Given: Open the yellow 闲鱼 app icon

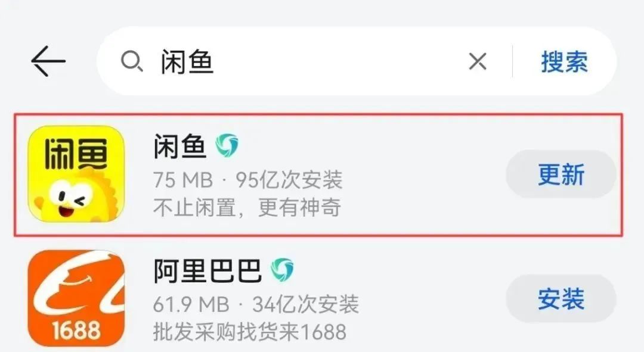Looking at the screenshot, I should pos(76,174).
